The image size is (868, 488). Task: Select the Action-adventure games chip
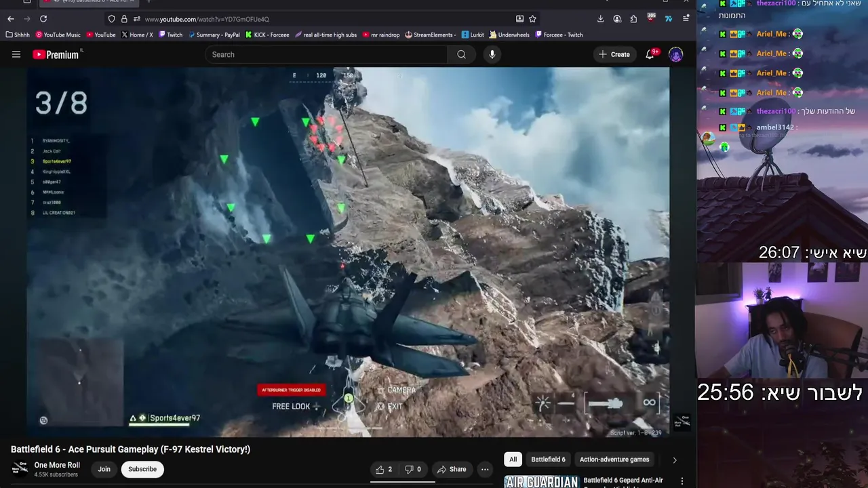tap(614, 460)
